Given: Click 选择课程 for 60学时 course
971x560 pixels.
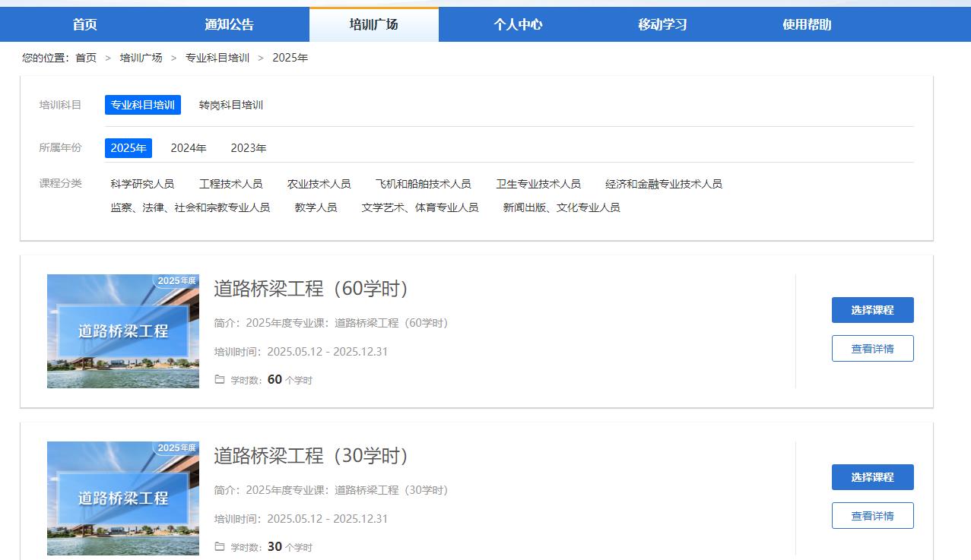Looking at the screenshot, I should click(872, 310).
